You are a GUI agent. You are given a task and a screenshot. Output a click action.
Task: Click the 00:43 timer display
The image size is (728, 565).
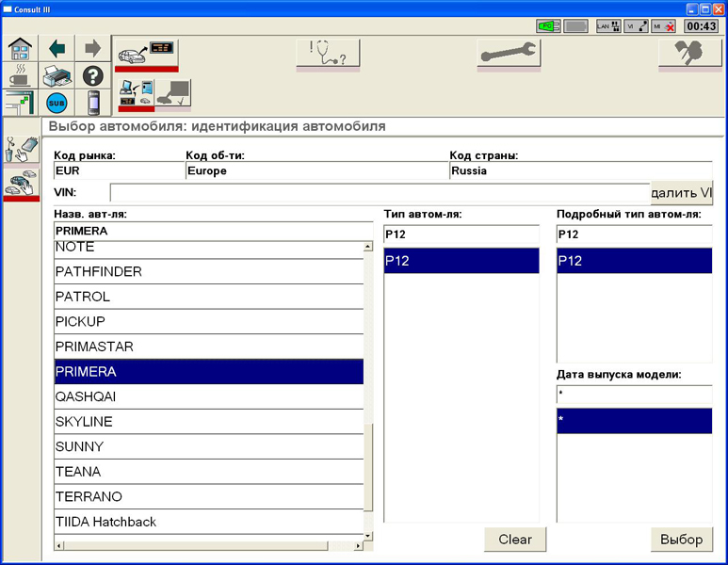coord(702,26)
